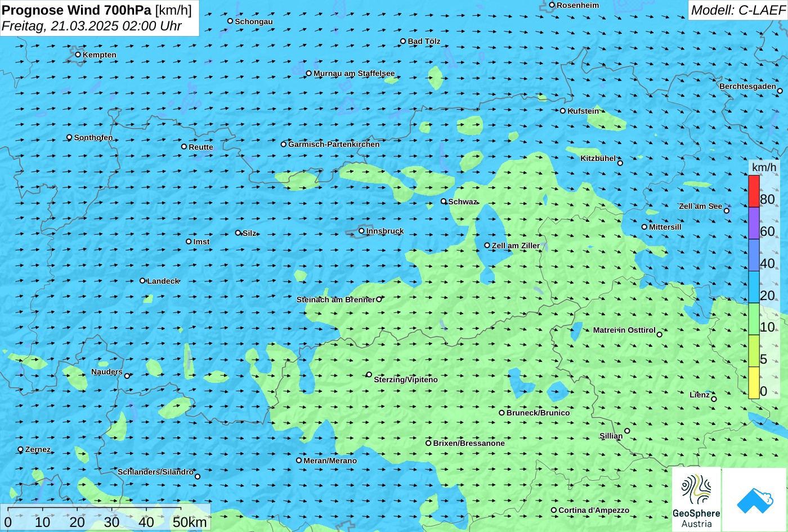Image resolution: width=788 pixels, height=532 pixels.
Task: Click the Bad Tölz label
Action: (424, 41)
